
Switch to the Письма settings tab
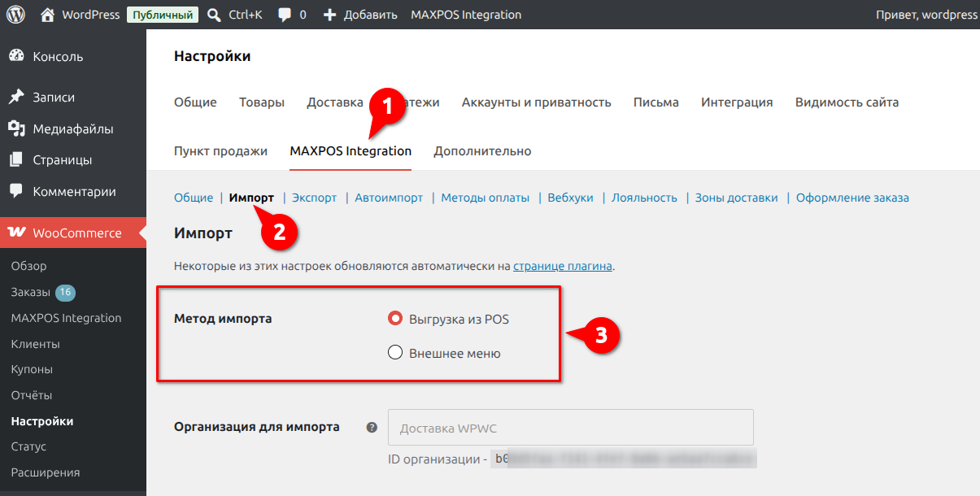click(656, 102)
